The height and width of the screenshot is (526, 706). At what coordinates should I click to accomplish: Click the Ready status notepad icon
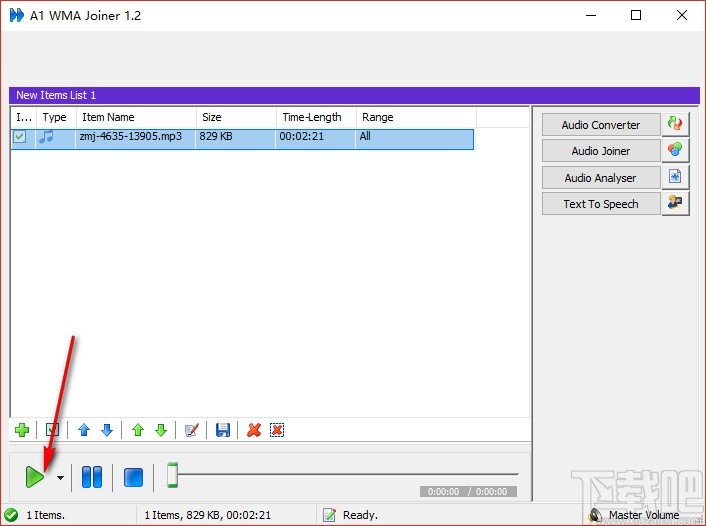[329, 514]
